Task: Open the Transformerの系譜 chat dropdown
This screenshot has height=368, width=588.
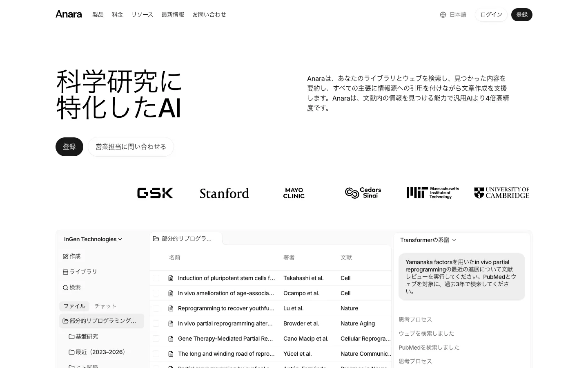Action: coord(428,240)
